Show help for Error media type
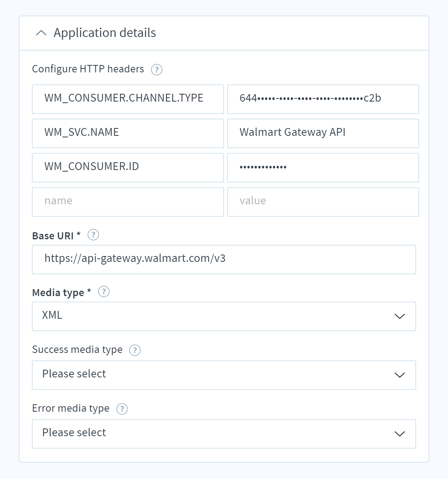448x479 pixels. [x=122, y=409]
